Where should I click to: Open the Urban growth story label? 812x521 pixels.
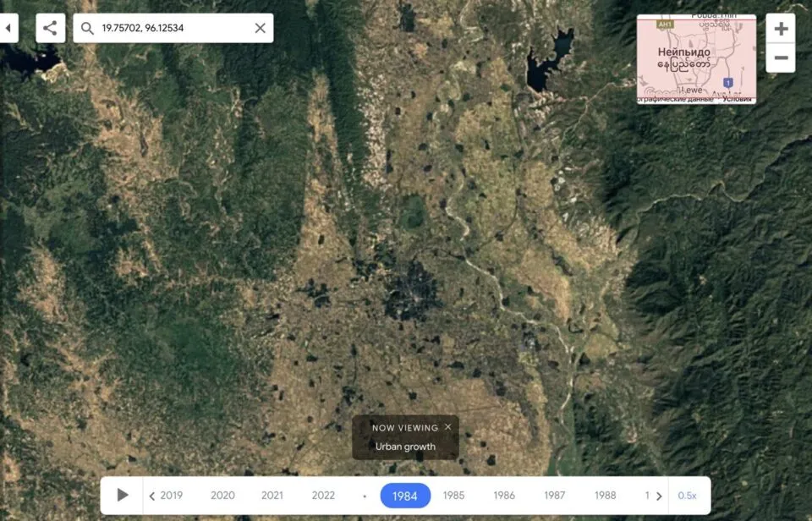pyautogui.click(x=405, y=447)
